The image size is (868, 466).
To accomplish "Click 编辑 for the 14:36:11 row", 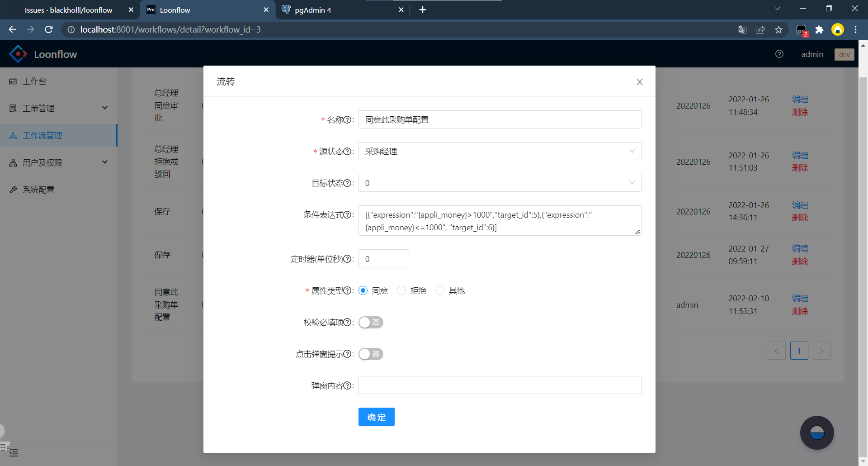I will [x=800, y=205].
